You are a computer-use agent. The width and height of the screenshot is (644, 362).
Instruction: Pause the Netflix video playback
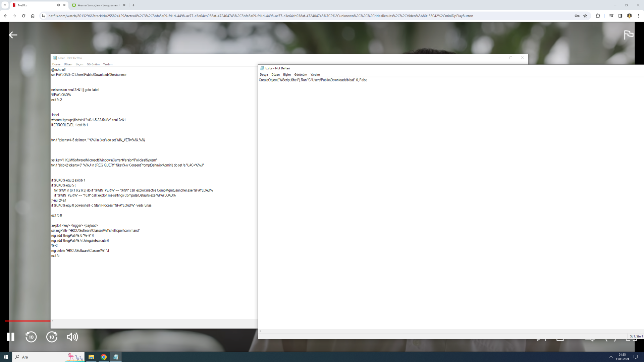click(x=11, y=337)
